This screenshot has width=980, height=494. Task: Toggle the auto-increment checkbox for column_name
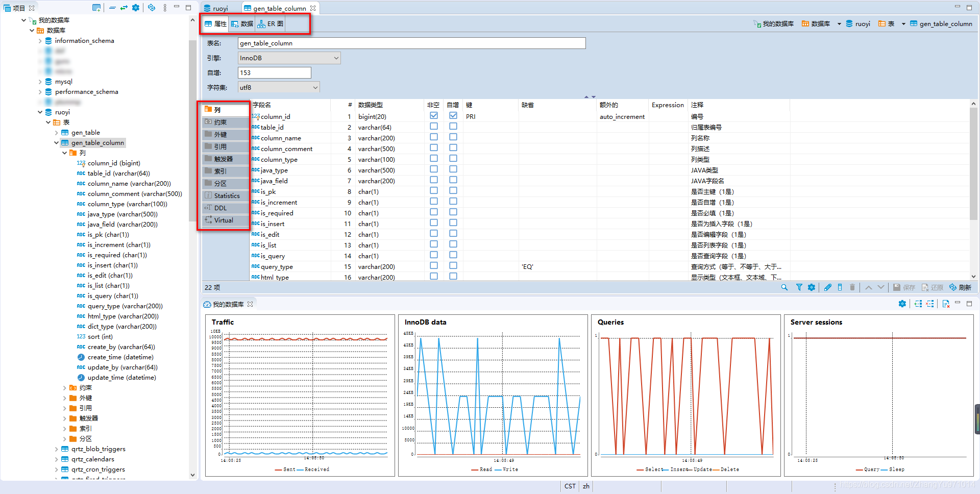pos(453,137)
